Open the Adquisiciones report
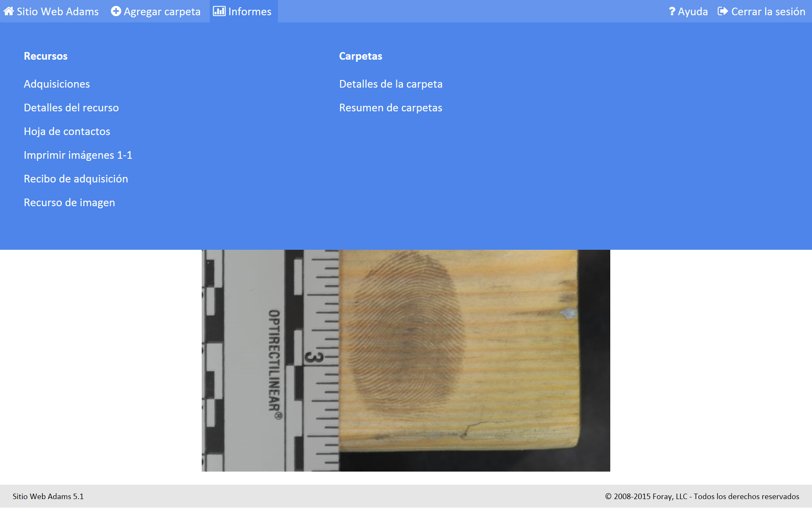This screenshot has height=508, width=812. pyautogui.click(x=57, y=84)
